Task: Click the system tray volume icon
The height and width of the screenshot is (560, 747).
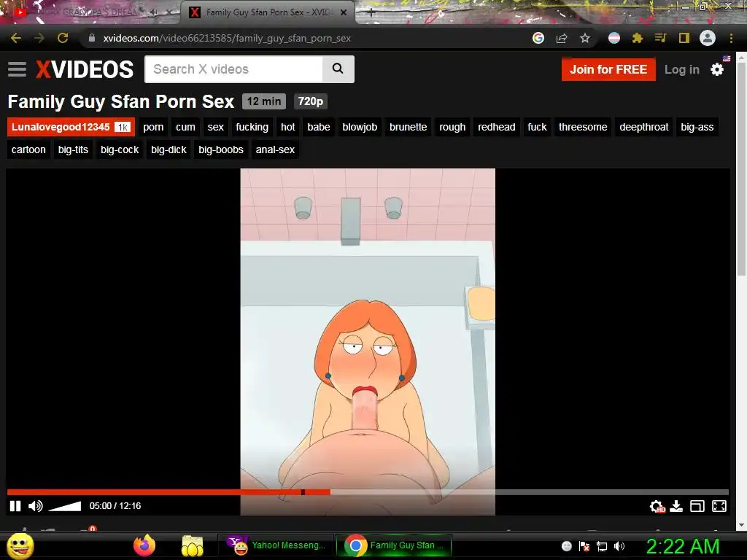Action: tap(619, 546)
